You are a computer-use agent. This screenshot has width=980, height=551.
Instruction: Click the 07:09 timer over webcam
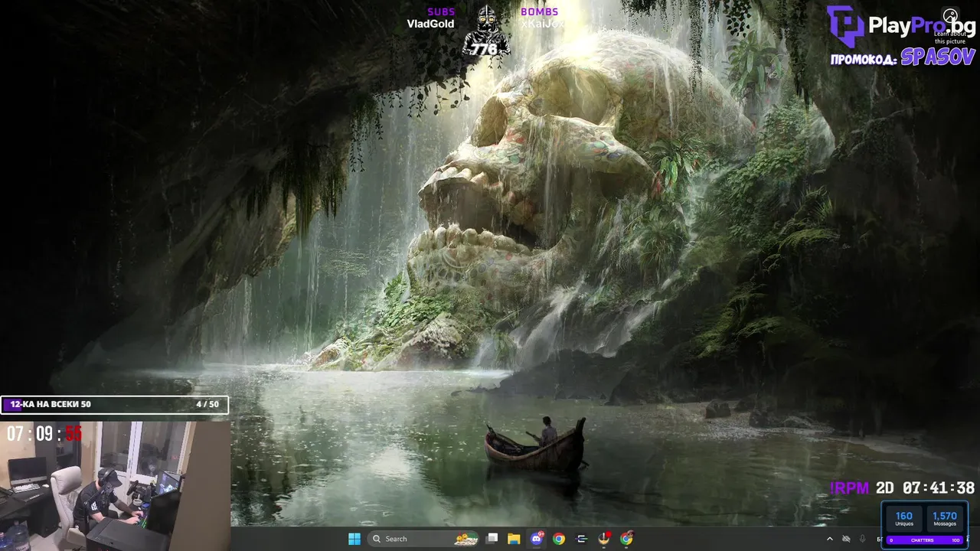click(x=44, y=434)
